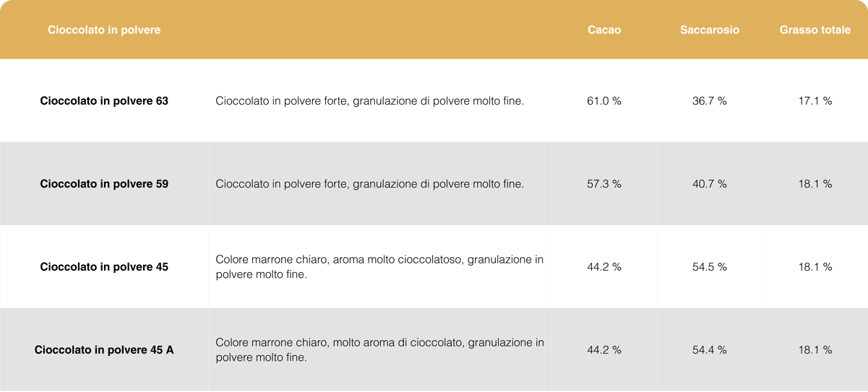Open the Cioccolato in polvere 45 A product
Screen dimensions: 868x392
[104, 350]
